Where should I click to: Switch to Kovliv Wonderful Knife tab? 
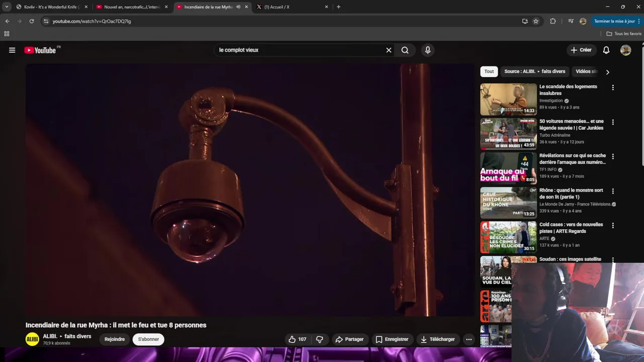click(x=52, y=7)
